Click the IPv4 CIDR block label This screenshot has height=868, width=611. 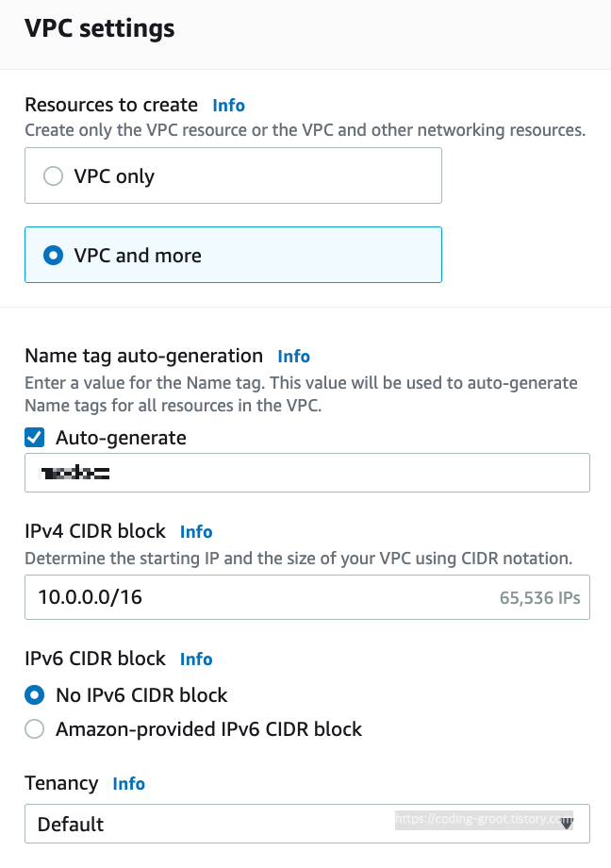(x=95, y=531)
